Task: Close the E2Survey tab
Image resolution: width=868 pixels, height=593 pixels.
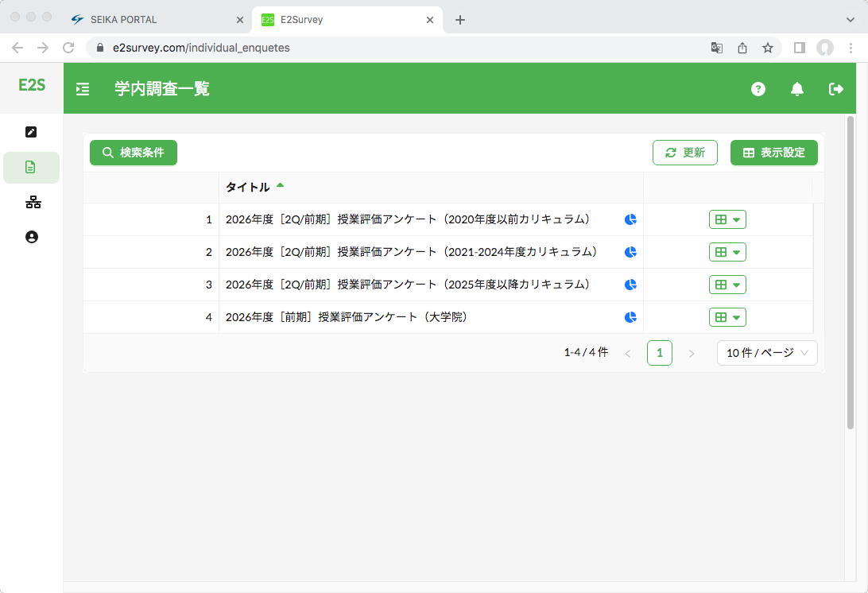Action: click(429, 20)
